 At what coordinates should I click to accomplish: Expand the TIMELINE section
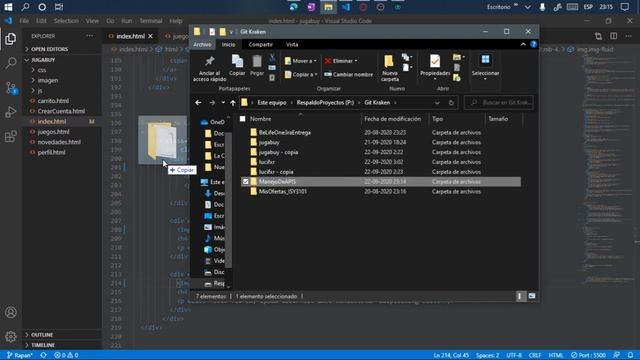pyautogui.click(x=43, y=345)
